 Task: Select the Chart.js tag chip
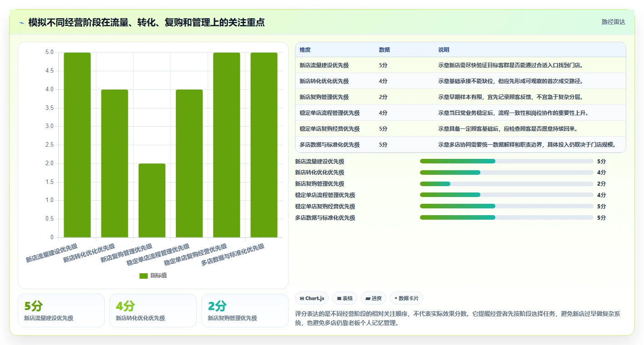(x=312, y=298)
